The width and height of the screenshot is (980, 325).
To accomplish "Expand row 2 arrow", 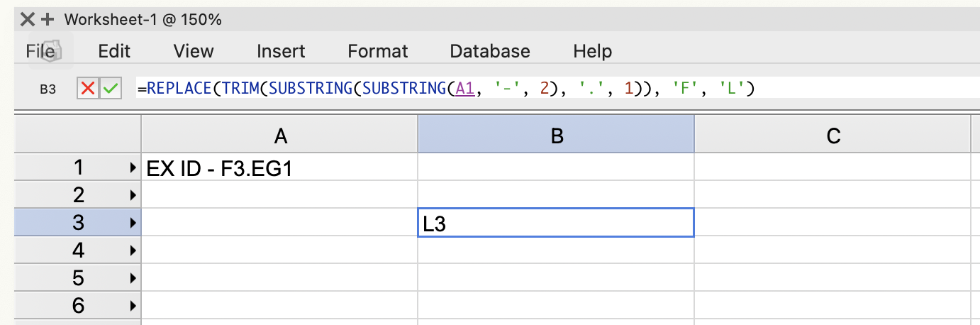I will point(133,195).
